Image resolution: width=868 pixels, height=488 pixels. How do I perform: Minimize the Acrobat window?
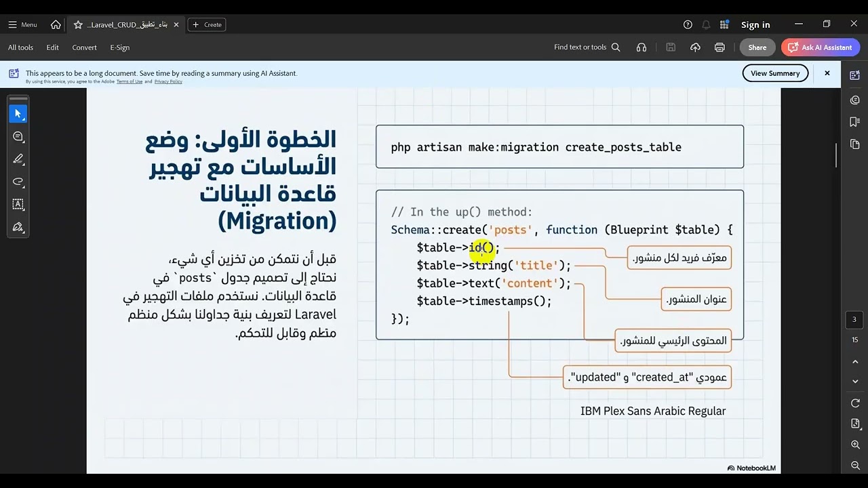coord(799,24)
